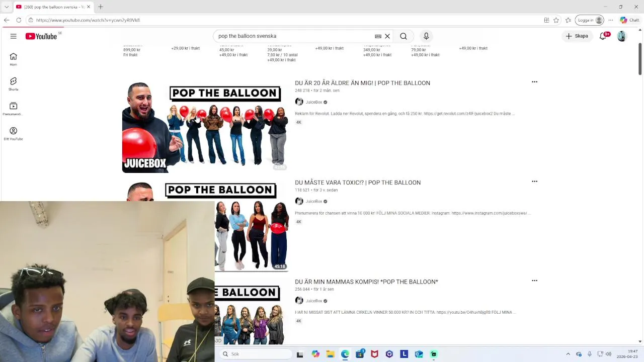Image resolution: width=644 pixels, height=362 pixels.
Task: Open Copilot from the taskbar
Action: click(315, 354)
